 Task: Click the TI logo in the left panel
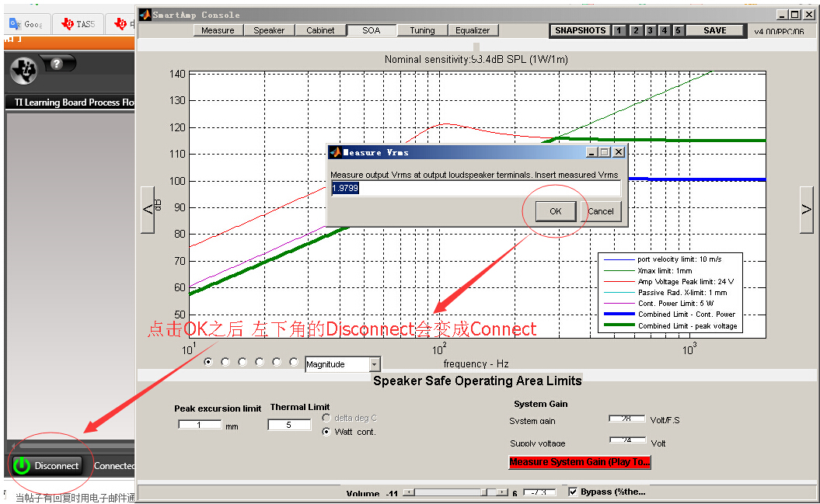(x=23, y=70)
